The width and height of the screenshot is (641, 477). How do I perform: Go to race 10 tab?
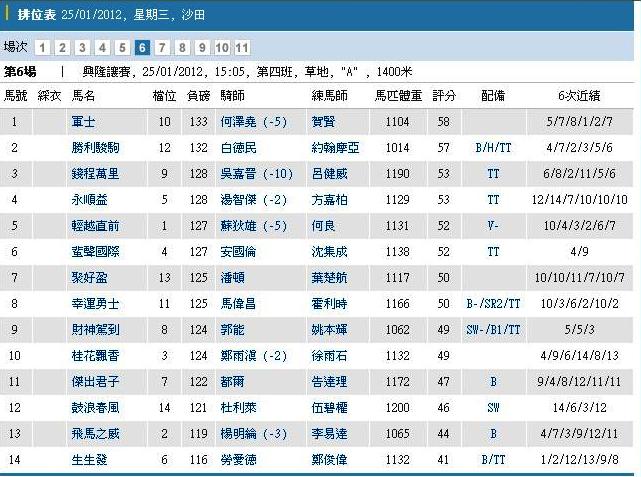[x=222, y=47]
